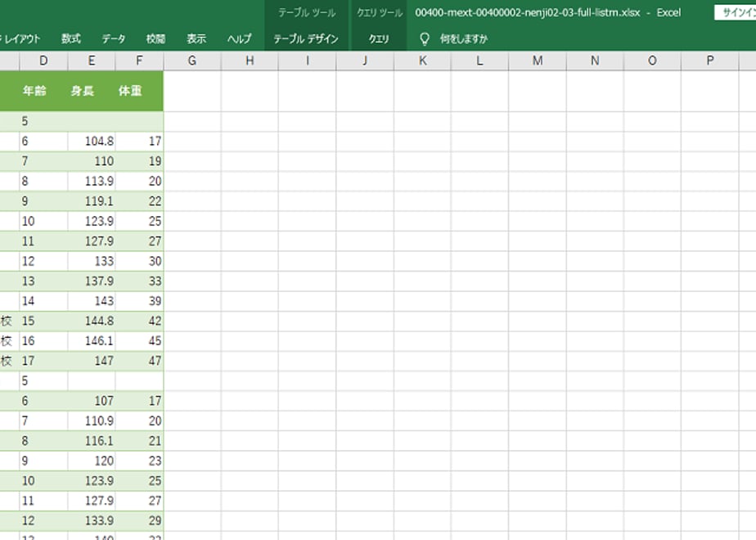Viewport: 756px width, 540px height.
Task: Select column I header
Action: (307, 61)
